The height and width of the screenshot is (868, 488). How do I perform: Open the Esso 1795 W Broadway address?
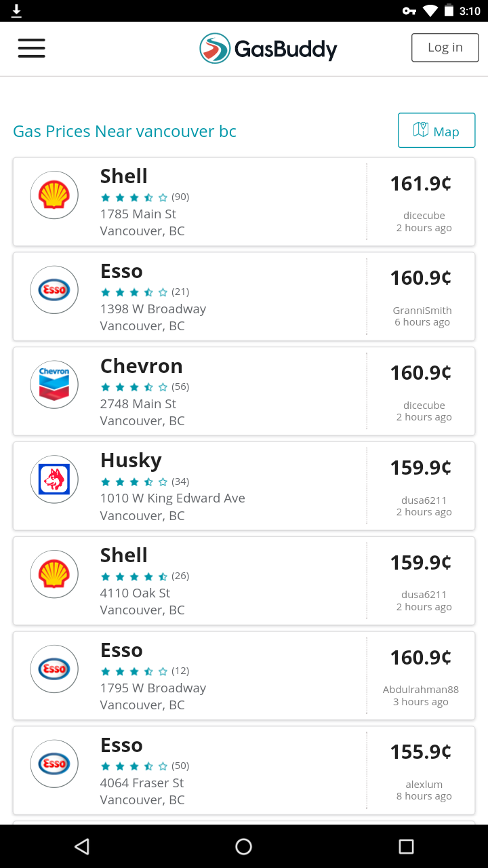point(153,688)
